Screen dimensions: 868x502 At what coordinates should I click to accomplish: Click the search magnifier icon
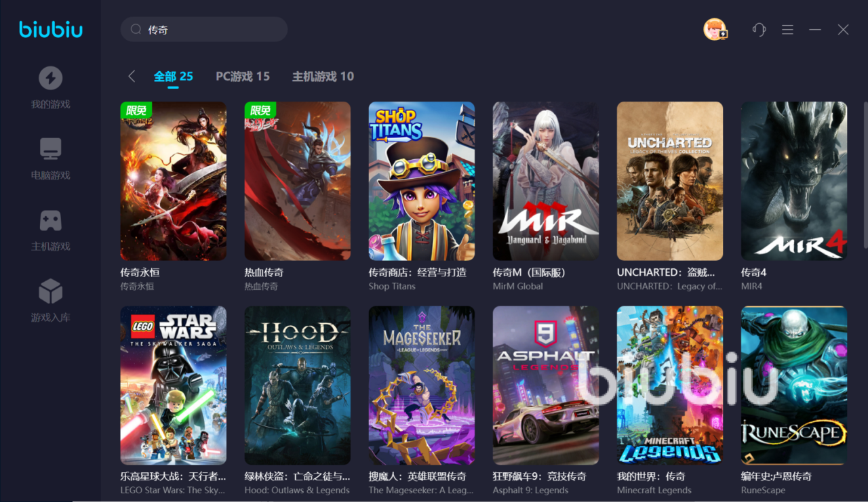click(136, 29)
